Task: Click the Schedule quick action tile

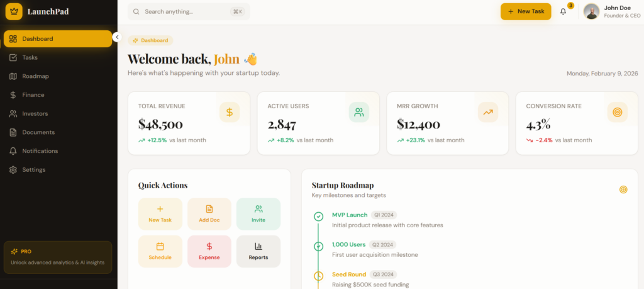Action: coord(160,251)
